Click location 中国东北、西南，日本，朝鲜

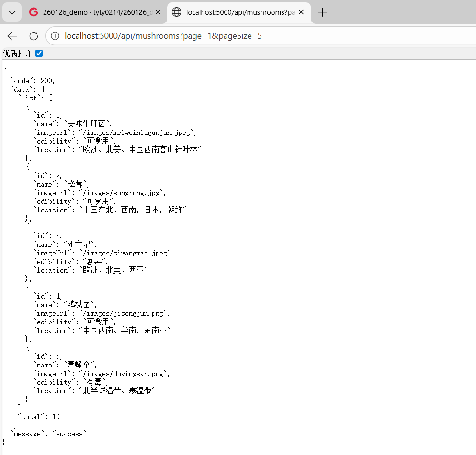[x=132, y=210]
